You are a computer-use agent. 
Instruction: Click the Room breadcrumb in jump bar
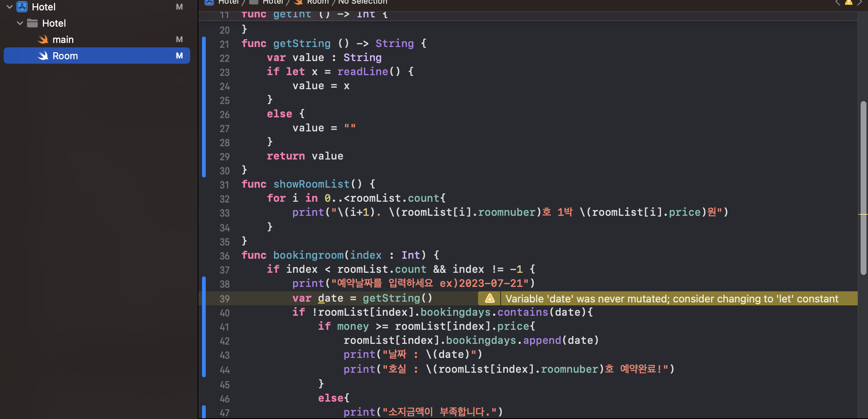pyautogui.click(x=317, y=2)
